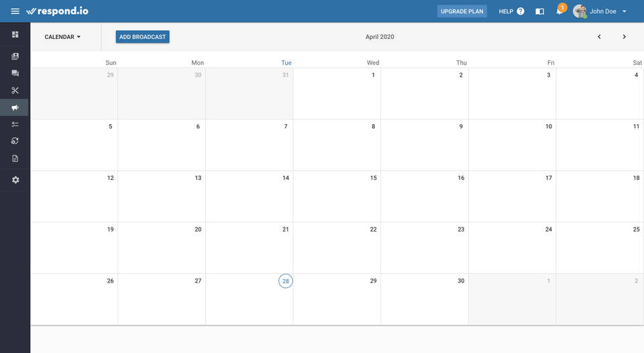Viewport: 644px width, 353px height.
Task: Open the notifications bell
Action: click(x=559, y=11)
